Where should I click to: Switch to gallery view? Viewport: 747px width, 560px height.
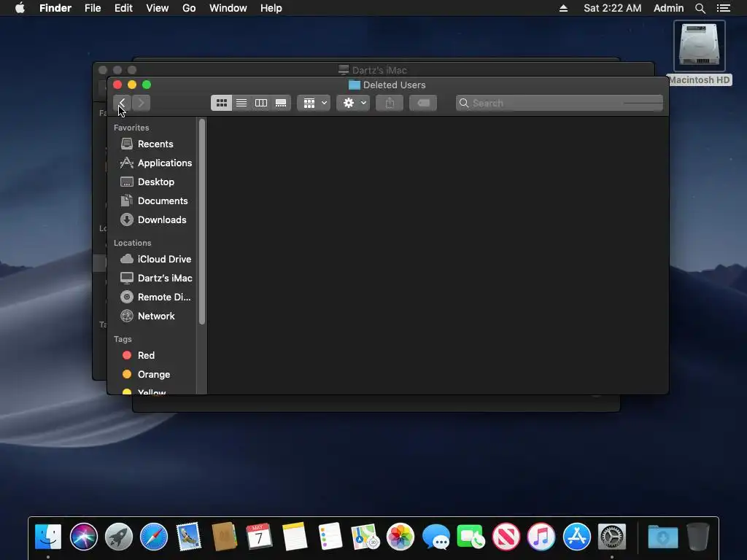click(281, 103)
